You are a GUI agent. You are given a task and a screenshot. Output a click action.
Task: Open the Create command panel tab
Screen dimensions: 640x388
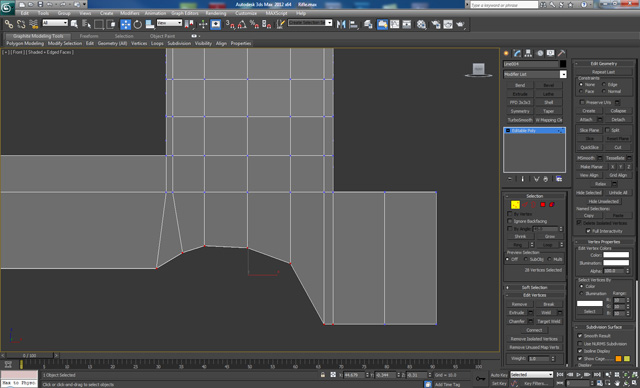[507, 53]
